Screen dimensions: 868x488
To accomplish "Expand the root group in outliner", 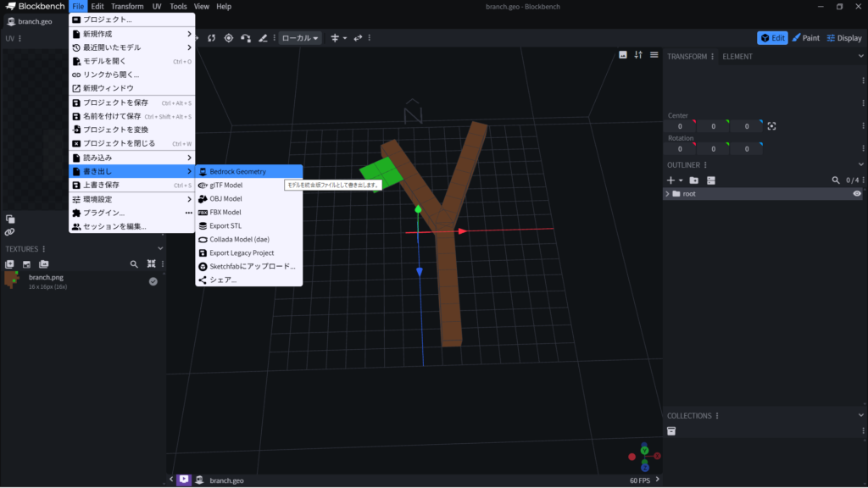I will 667,194.
